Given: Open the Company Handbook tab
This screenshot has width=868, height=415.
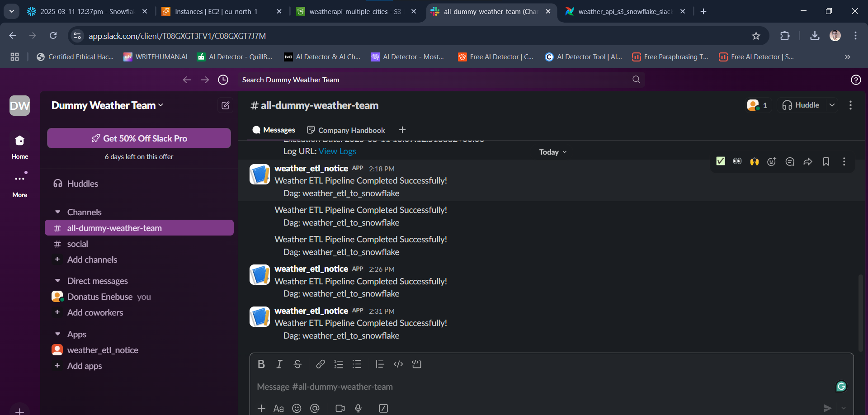Looking at the screenshot, I should pyautogui.click(x=346, y=130).
